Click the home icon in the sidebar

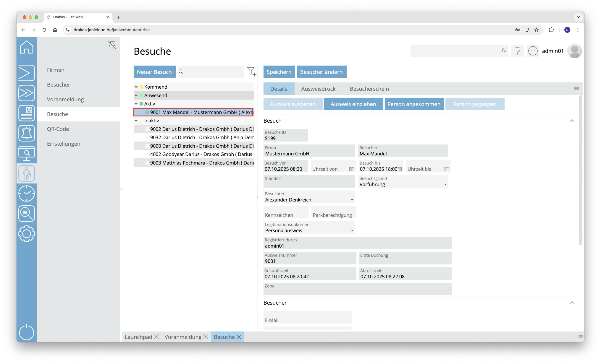[x=27, y=47]
